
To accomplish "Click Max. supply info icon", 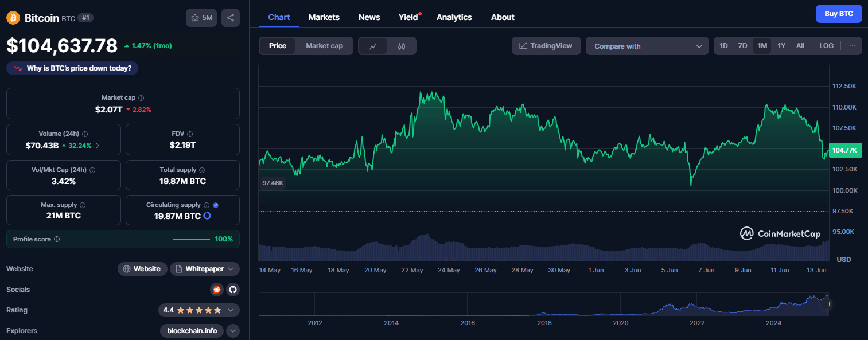I will pos(83,205).
